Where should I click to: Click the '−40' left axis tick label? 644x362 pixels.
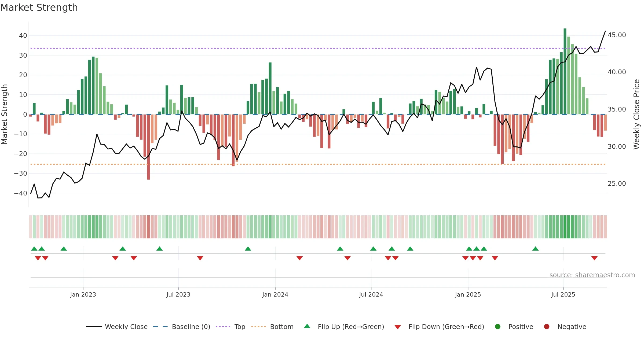click(x=21, y=193)
